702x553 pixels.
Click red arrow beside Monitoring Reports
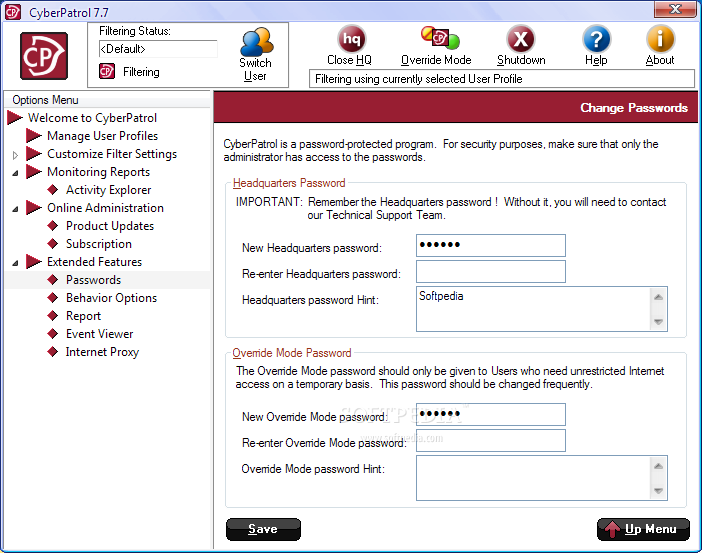[34, 171]
